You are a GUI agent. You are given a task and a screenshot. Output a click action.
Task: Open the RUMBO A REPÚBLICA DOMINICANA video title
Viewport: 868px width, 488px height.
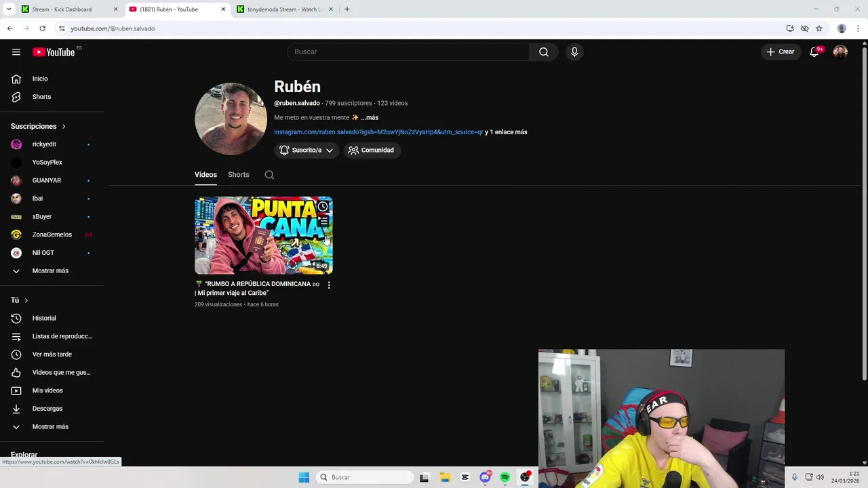tap(257, 289)
